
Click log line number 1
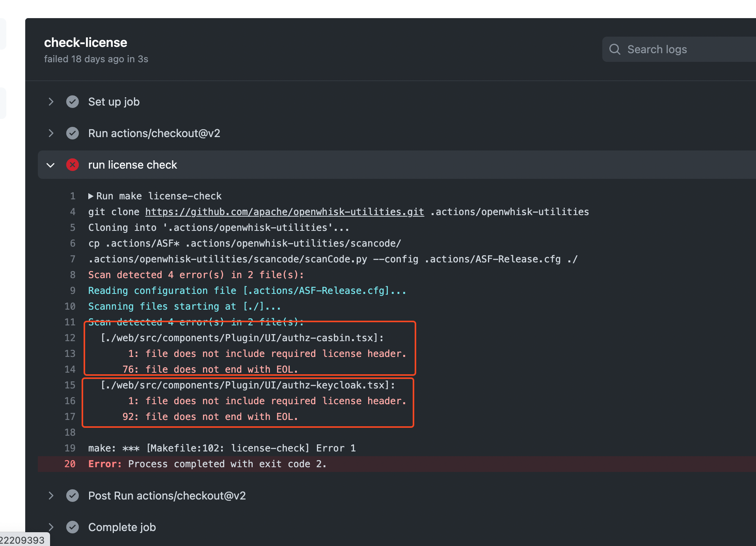click(73, 196)
